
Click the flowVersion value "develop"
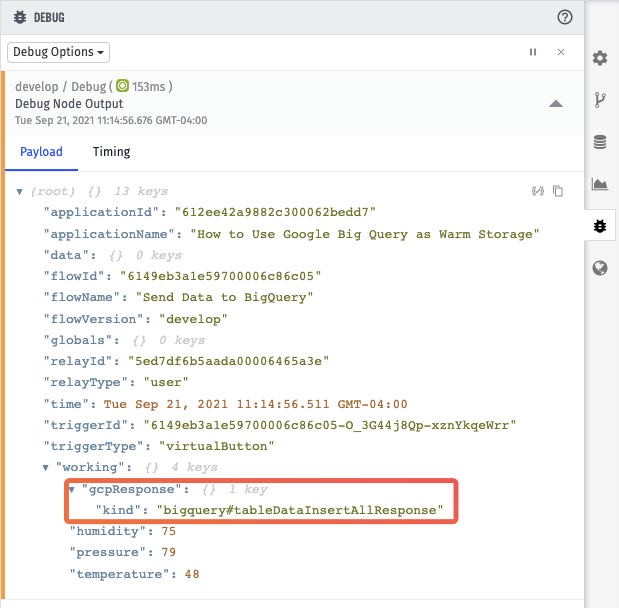pyautogui.click(x=193, y=319)
